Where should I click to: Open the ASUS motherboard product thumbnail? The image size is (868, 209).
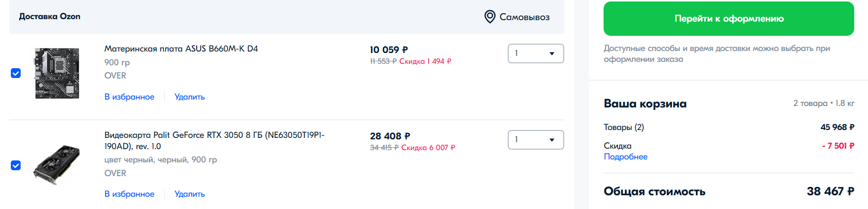pyautogui.click(x=57, y=73)
